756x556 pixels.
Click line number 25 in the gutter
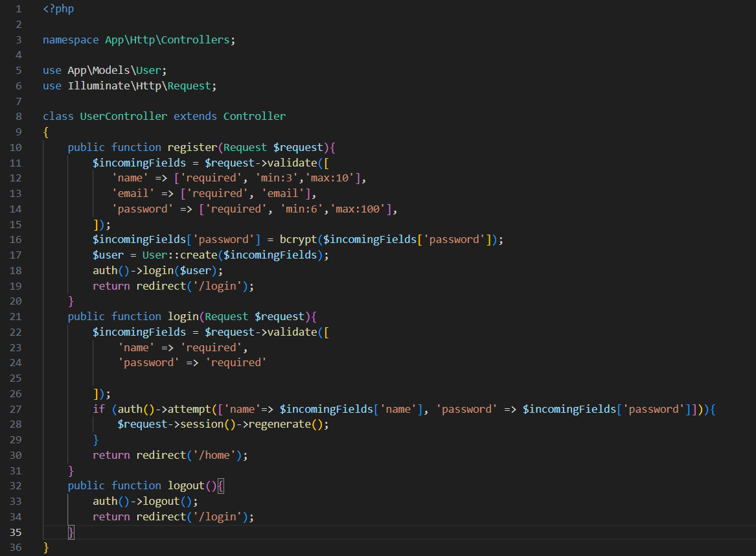tap(16, 378)
